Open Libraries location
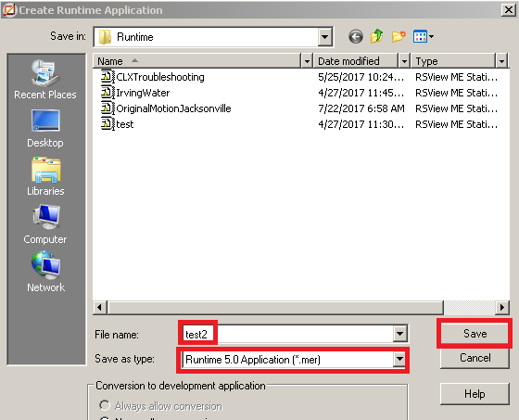Viewport: 519px width, 420px height. pos(45,176)
